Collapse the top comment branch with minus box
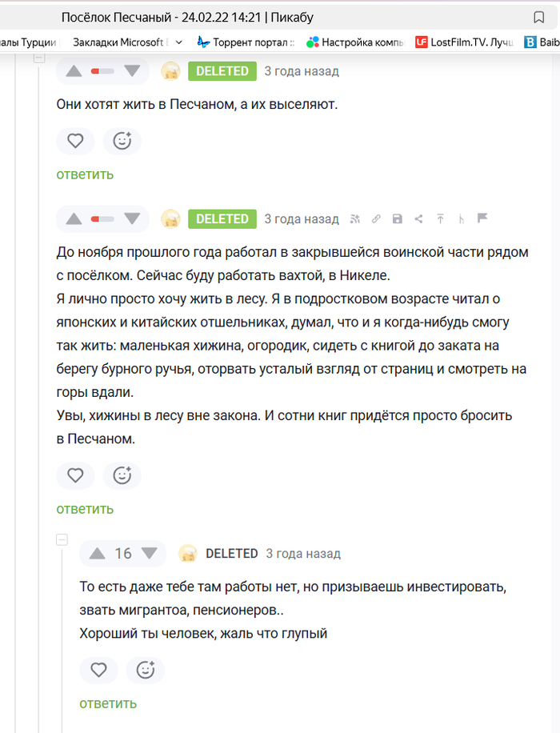 point(39,58)
